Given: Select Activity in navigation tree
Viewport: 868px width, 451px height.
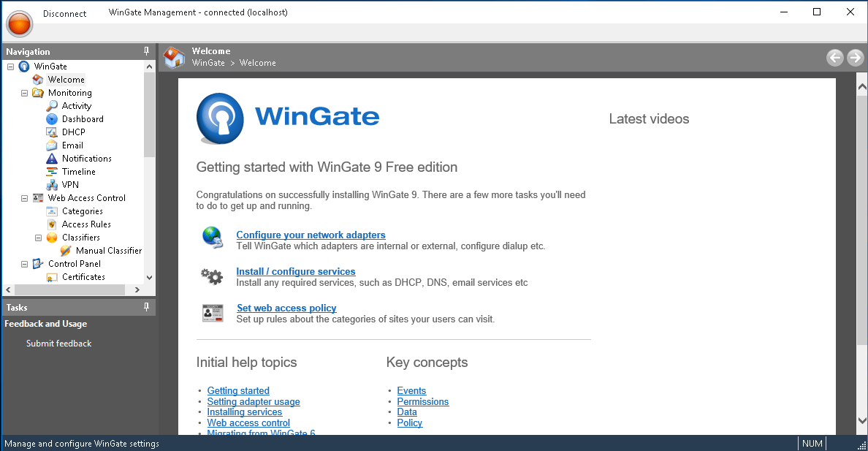Looking at the screenshot, I should [x=77, y=106].
